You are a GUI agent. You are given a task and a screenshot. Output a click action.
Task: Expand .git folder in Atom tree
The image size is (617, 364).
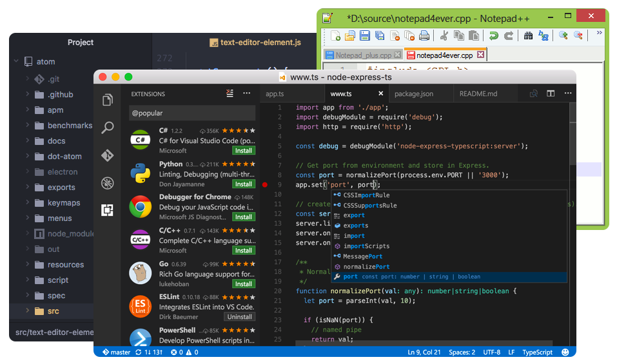[28, 79]
